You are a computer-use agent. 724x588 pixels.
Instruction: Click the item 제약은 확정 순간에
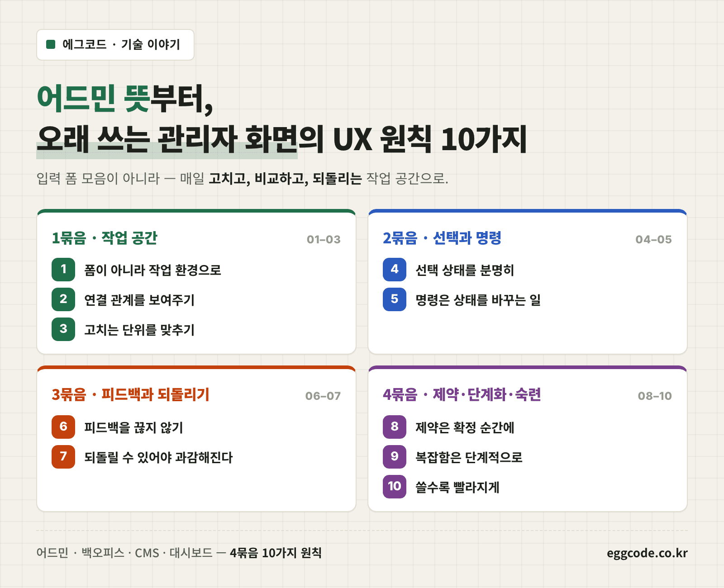click(465, 427)
